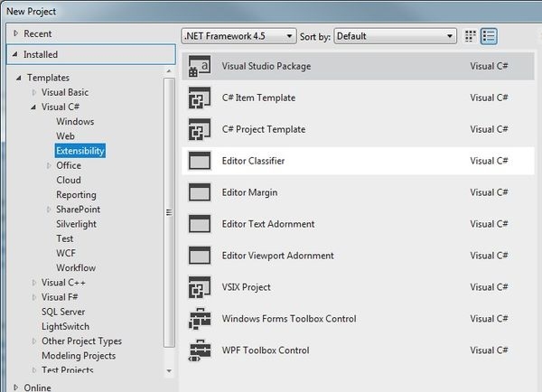542x392 pixels.
Task: Collapse the Installed section
Action: click(x=14, y=54)
